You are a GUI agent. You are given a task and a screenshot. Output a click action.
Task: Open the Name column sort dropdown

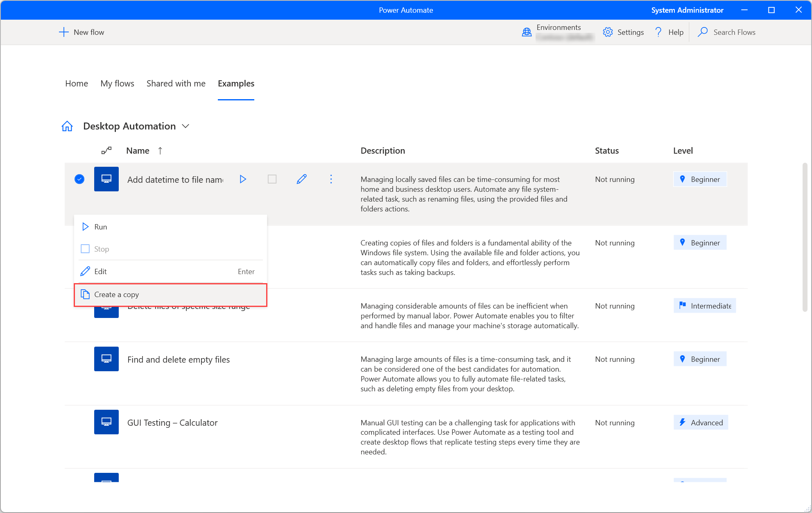[x=144, y=151]
